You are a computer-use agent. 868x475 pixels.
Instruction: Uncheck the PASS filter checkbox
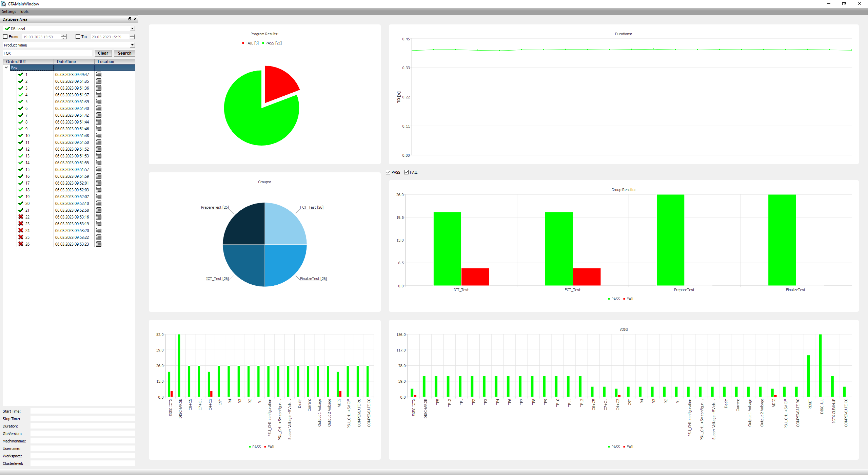(388, 172)
